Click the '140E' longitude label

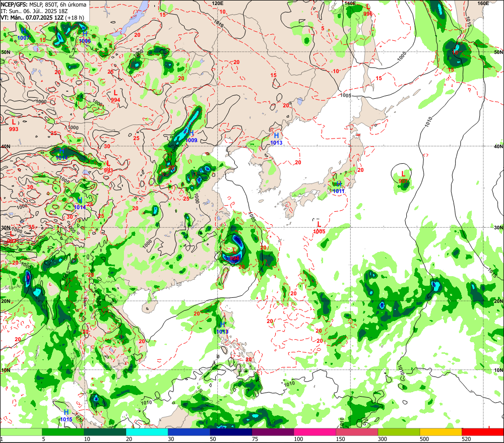pos(350,3)
